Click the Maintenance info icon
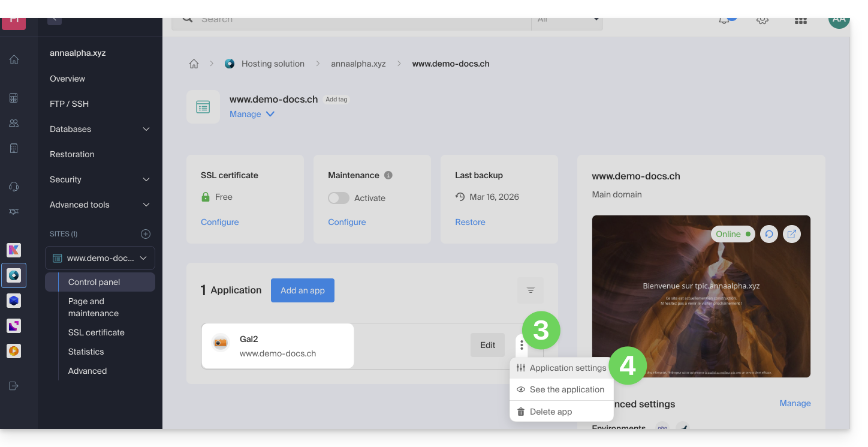This screenshot has width=868, height=447. [388, 175]
